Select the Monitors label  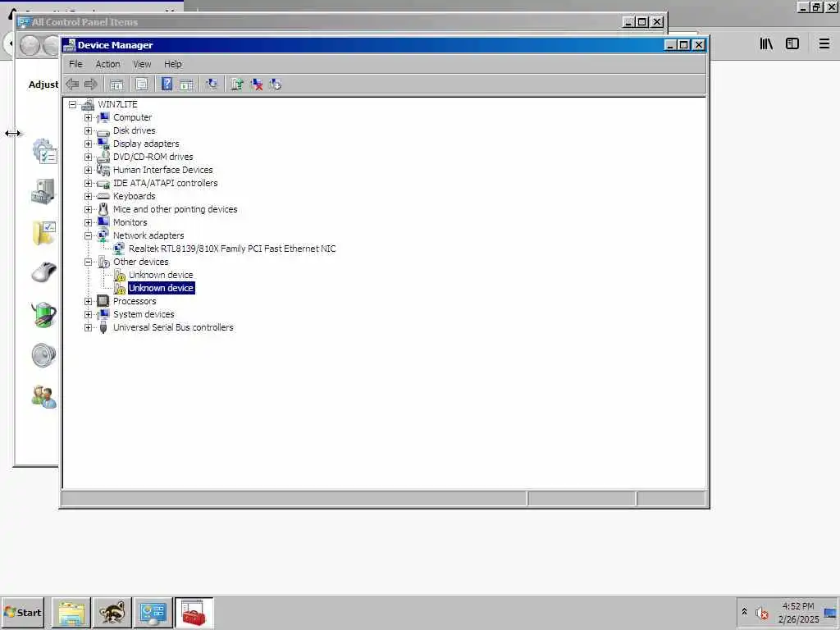(x=130, y=222)
